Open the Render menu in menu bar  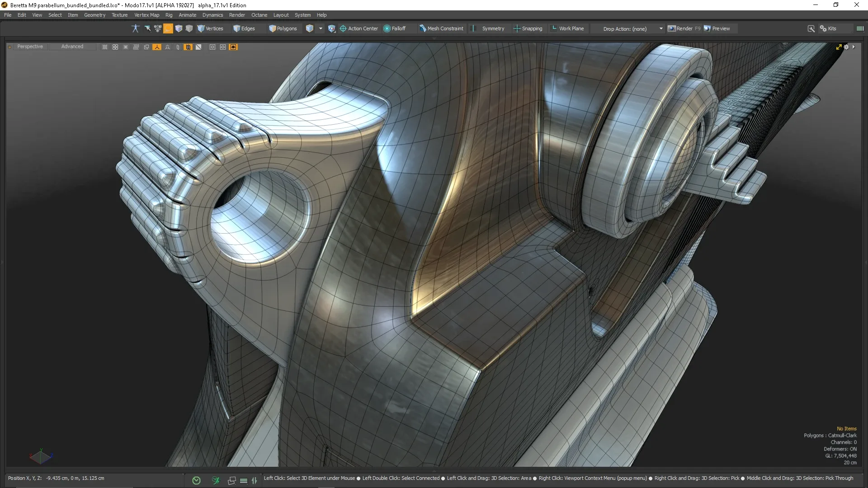(x=237, y=15)
